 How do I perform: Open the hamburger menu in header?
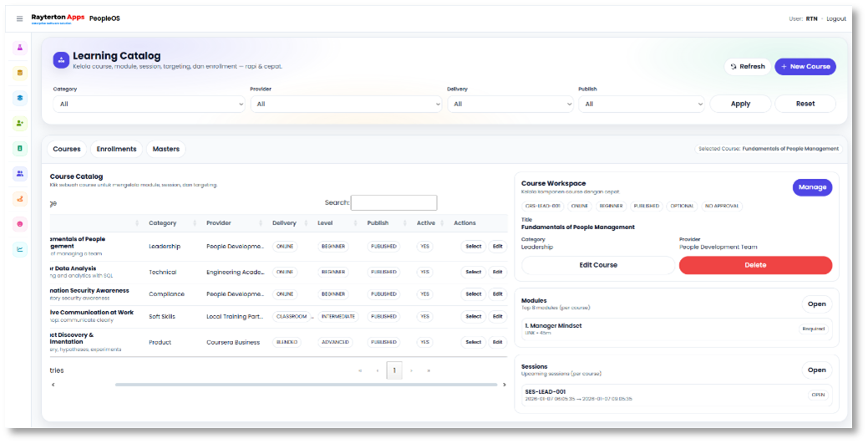[x=20, y=18]
